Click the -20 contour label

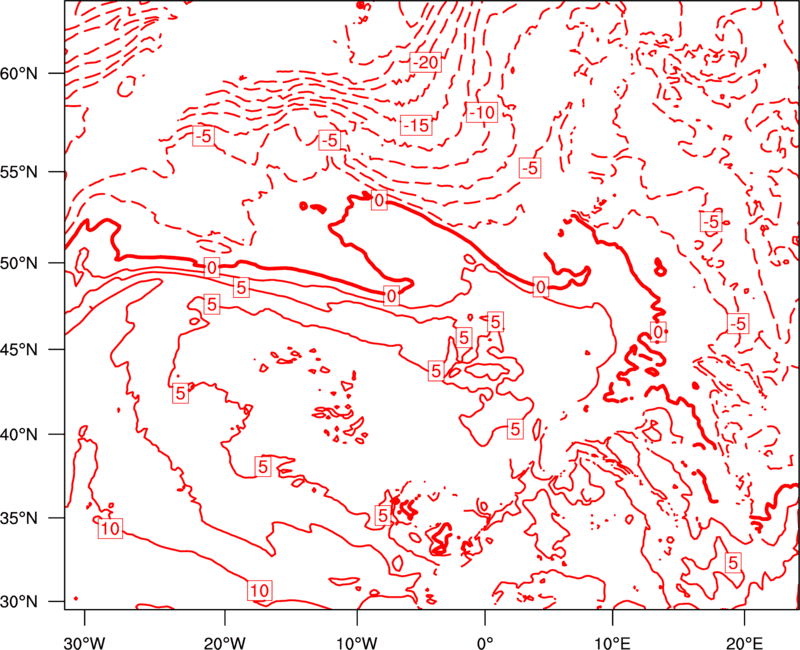coord(426,62)
